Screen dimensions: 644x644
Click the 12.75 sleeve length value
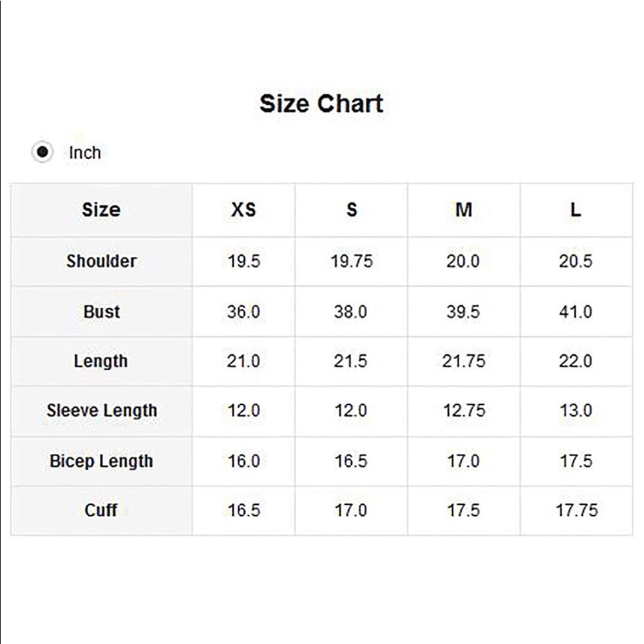point(464,411)
